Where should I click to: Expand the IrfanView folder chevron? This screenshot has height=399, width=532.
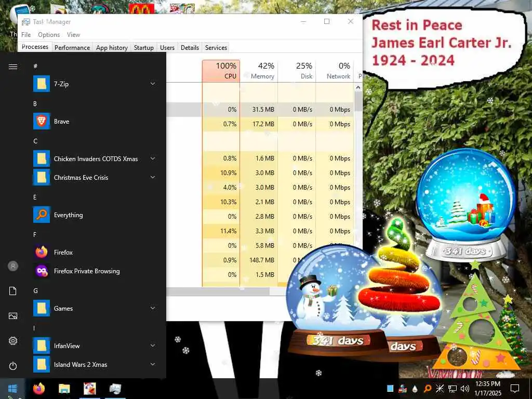click(x=153, y=345)
